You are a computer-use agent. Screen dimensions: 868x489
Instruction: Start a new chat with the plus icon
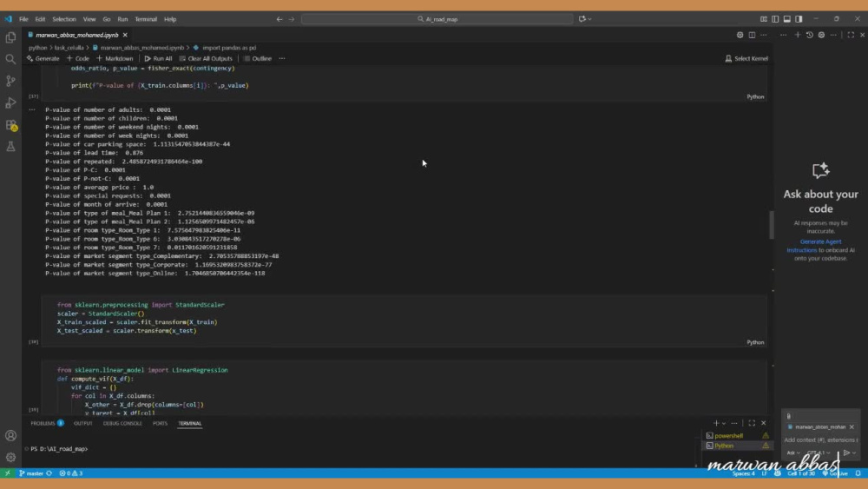click(798, 35)
